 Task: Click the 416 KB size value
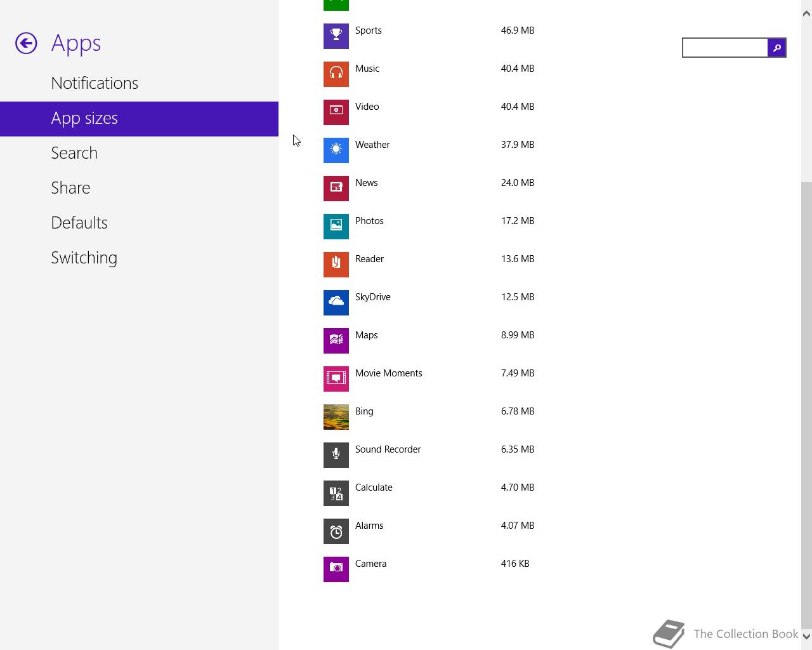click(515, 564)
